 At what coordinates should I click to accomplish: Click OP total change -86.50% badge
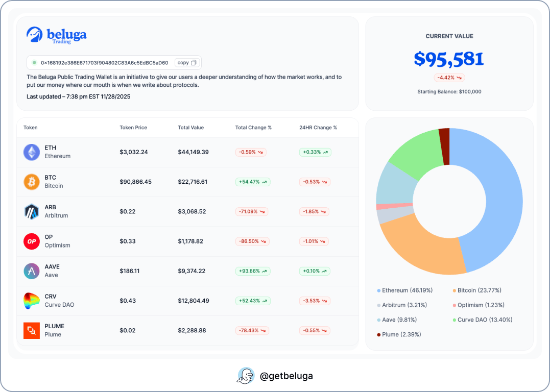pos(253,241)
